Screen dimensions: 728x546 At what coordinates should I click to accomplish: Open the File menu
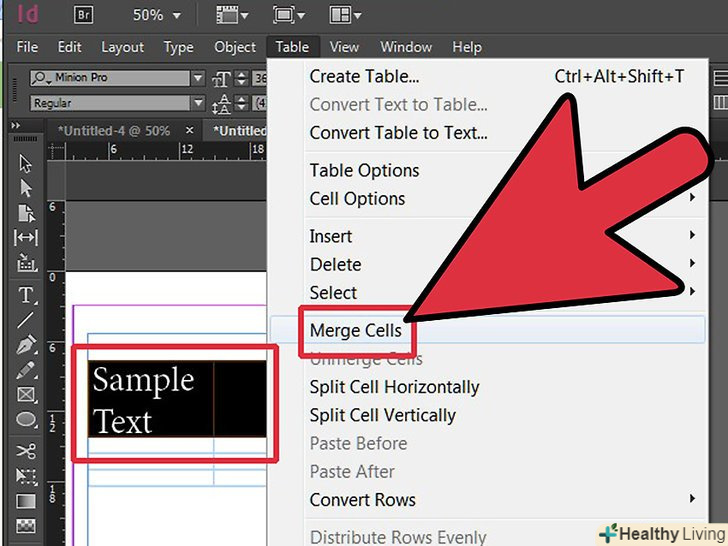pos(27,47)
